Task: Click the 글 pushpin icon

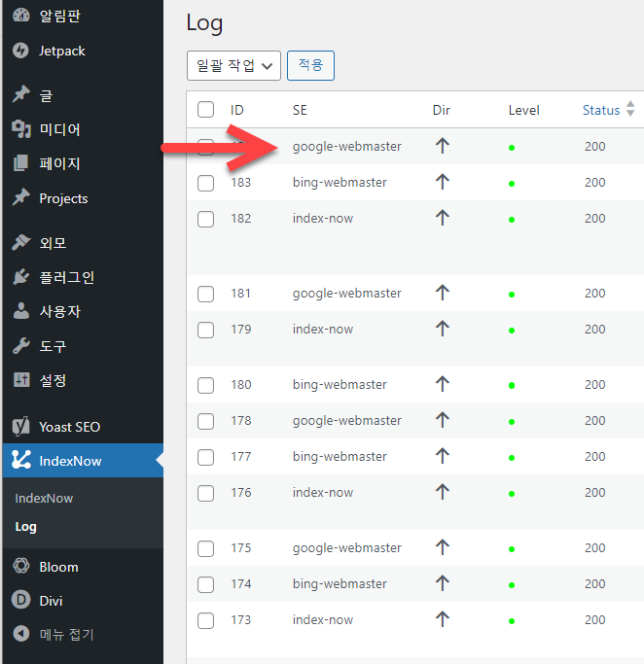Action: click(20, 94)
